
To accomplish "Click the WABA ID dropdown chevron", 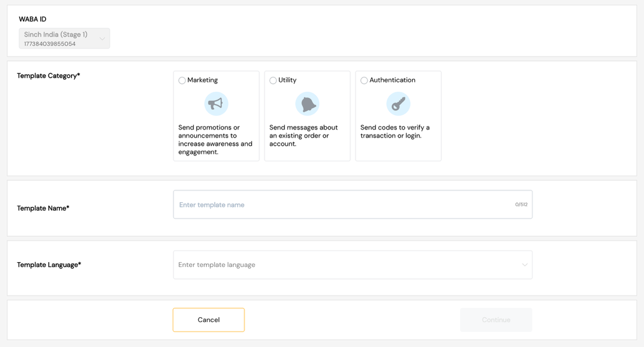I will click(102, 39).
